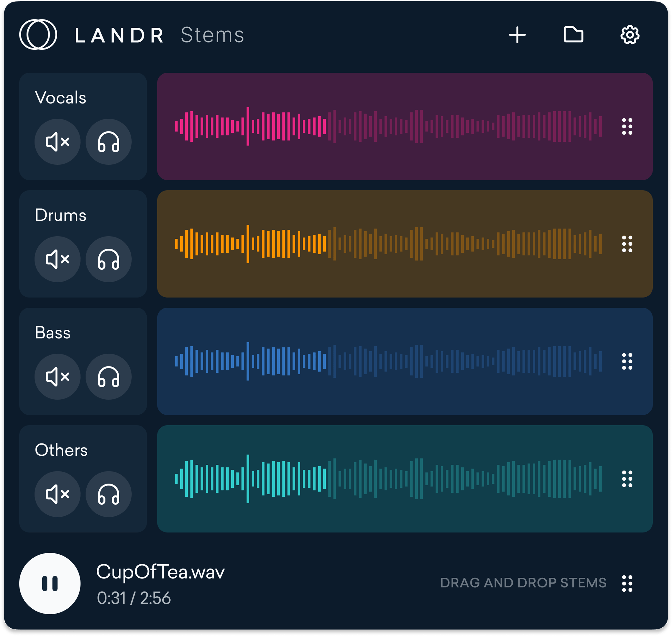Click the orange Drums waveform
Screen dimensions: 672x636
(388, 244)
